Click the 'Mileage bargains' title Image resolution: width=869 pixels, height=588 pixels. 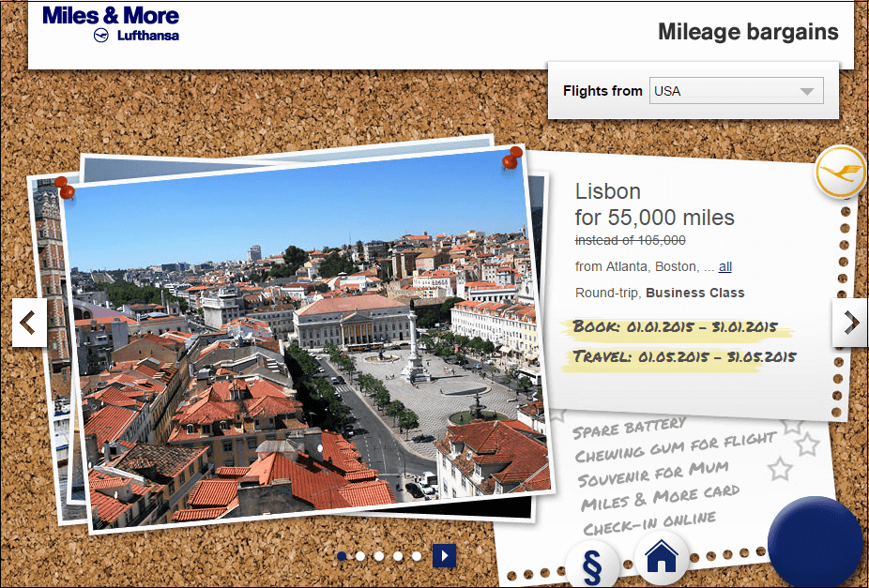click(748, 32)
